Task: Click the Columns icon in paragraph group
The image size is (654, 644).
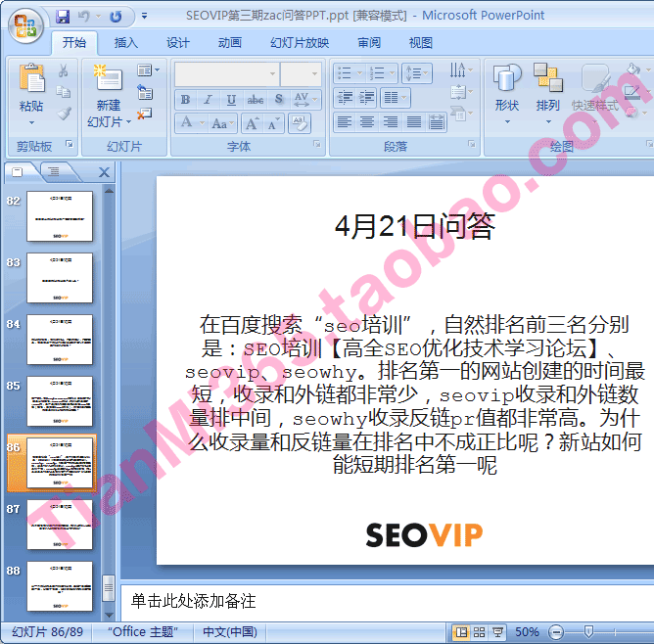Action: tap(395, 98)
